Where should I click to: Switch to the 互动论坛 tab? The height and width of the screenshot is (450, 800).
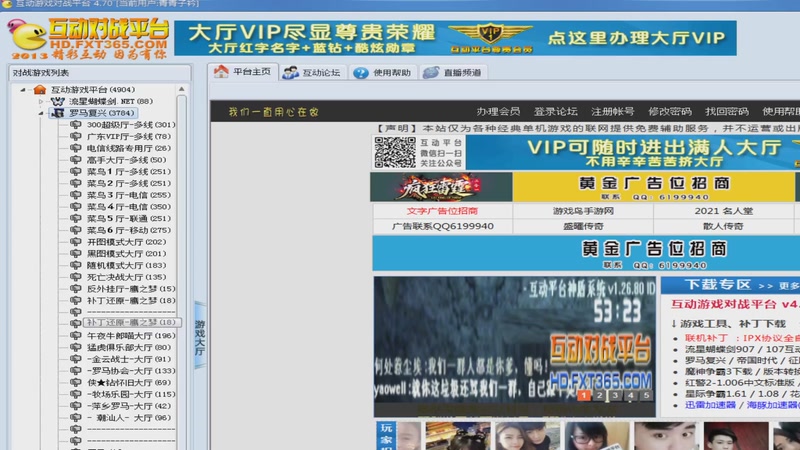click(x=313, y=72)
